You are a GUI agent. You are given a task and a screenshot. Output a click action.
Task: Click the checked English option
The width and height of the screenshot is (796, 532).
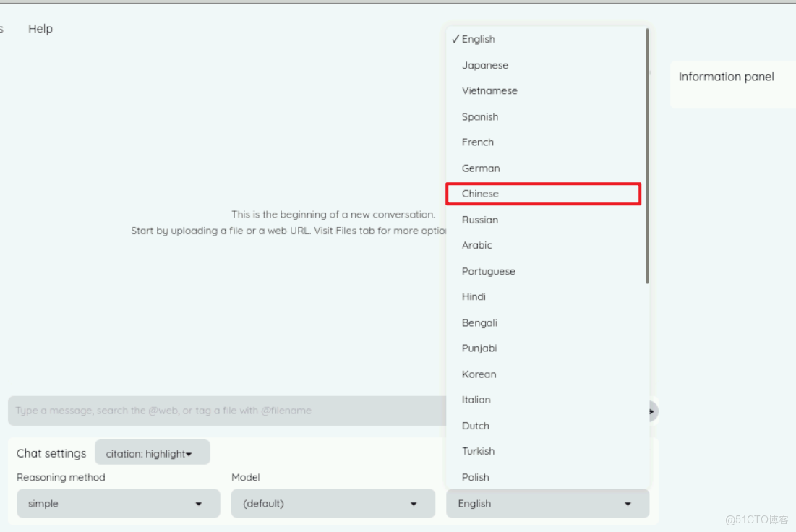(479, 40)
